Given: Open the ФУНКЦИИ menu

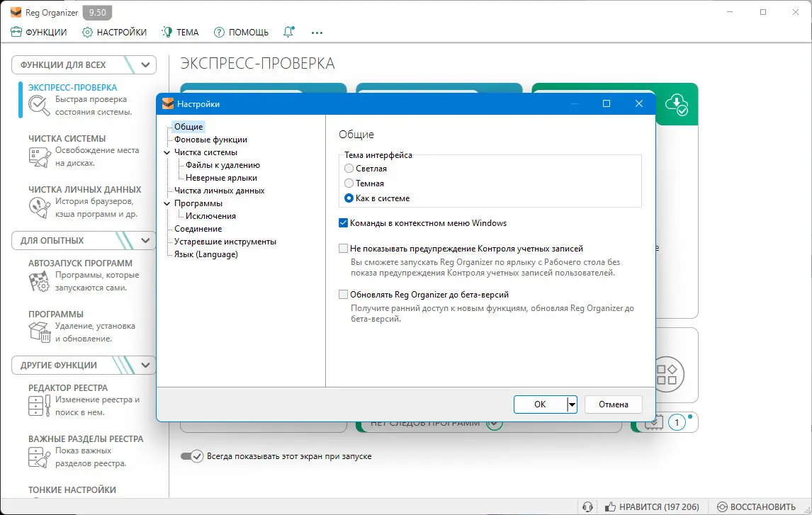Looking at the screenshot, I should (39, 32).
